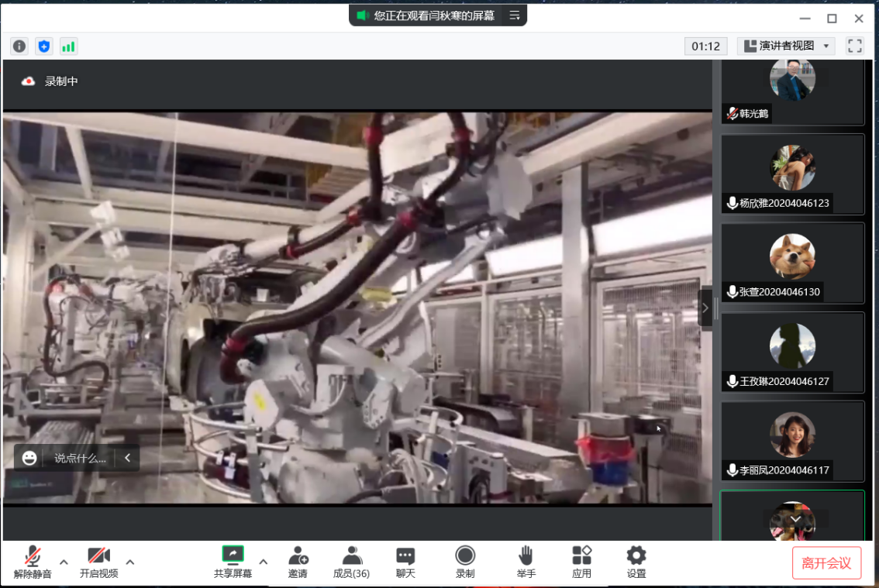
Task: Expand share options arrow beside 共享屏幕
Action: (x=263, y=562)
